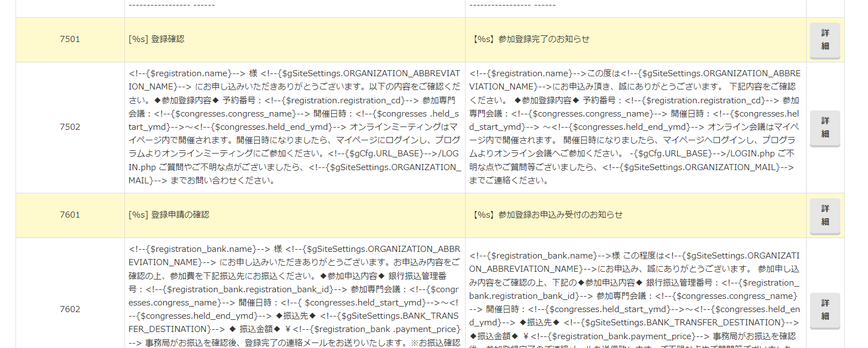Click the 7602 ID cell
This screenshot has height=348, width=868.
tap(70, 309)
